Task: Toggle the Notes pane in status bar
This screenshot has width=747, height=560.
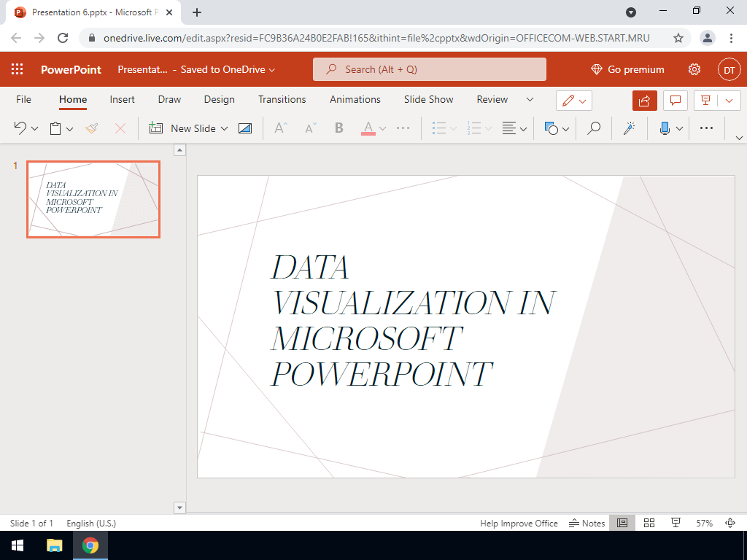Action: (x=588, y=524)
